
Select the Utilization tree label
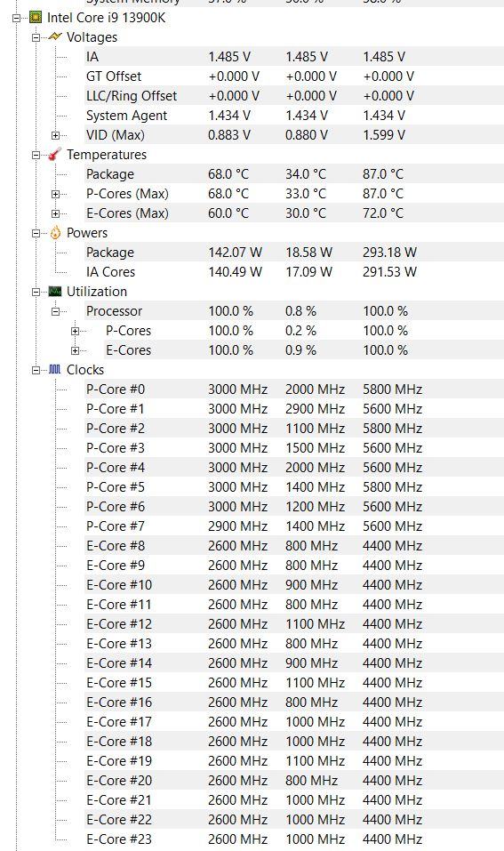click(x=97, y=292)
